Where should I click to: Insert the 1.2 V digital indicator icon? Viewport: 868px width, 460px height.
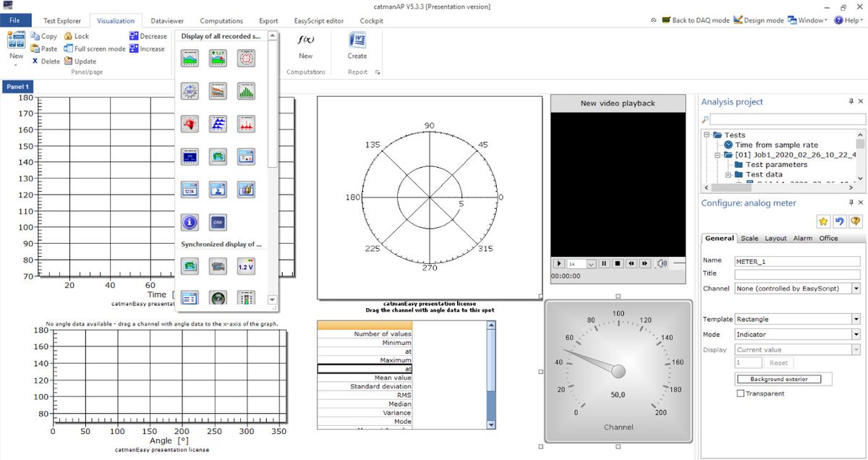247,266
